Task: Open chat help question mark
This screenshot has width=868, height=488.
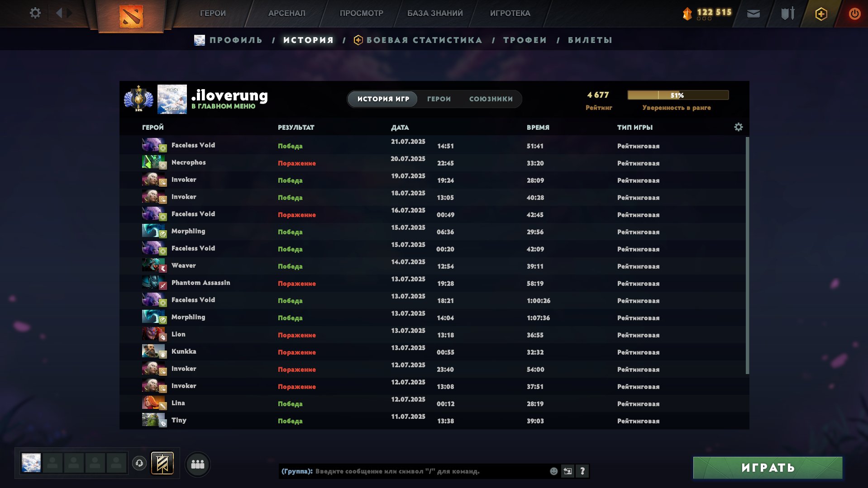Action: (x=582, y=471)
